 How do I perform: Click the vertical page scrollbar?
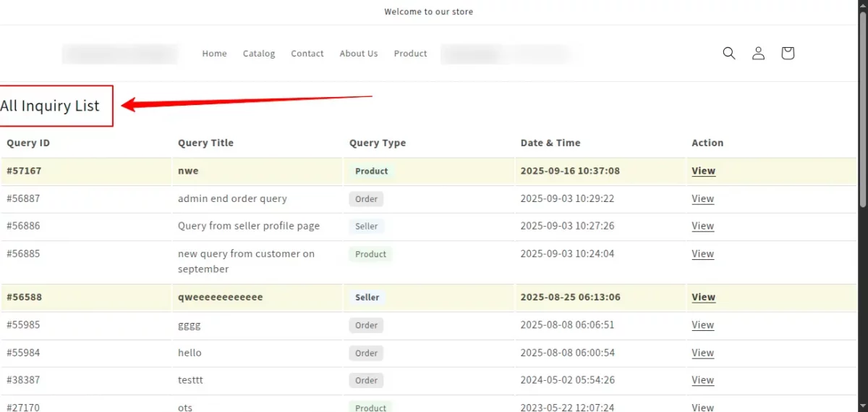tap(862, 109)
